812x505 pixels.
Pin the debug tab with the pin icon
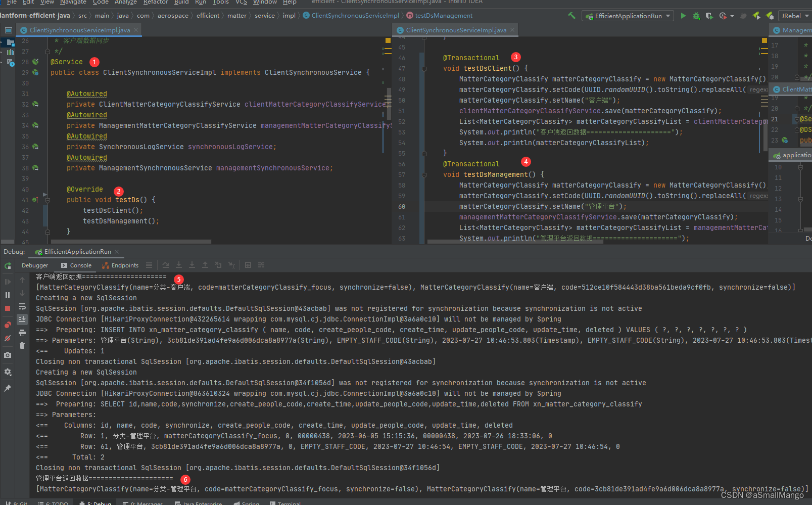click(x=8, y=388)
